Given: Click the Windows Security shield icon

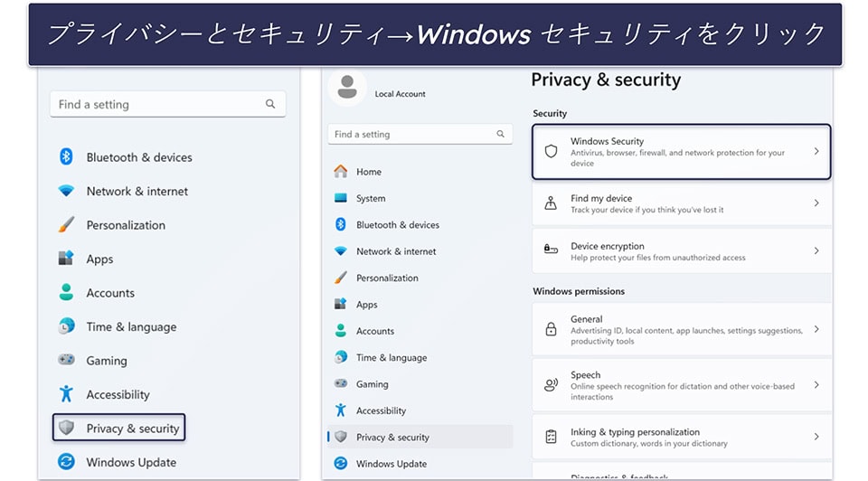Looking at the screenshot, I should tap(551, 151).
